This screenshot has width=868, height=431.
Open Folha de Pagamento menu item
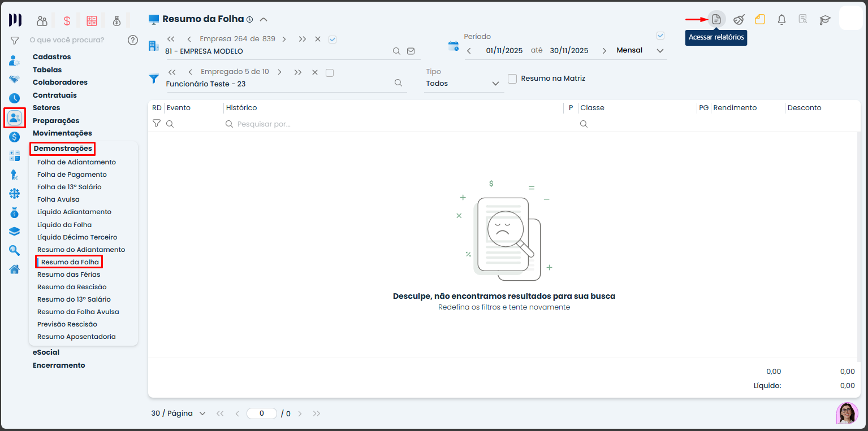point(72,175)
